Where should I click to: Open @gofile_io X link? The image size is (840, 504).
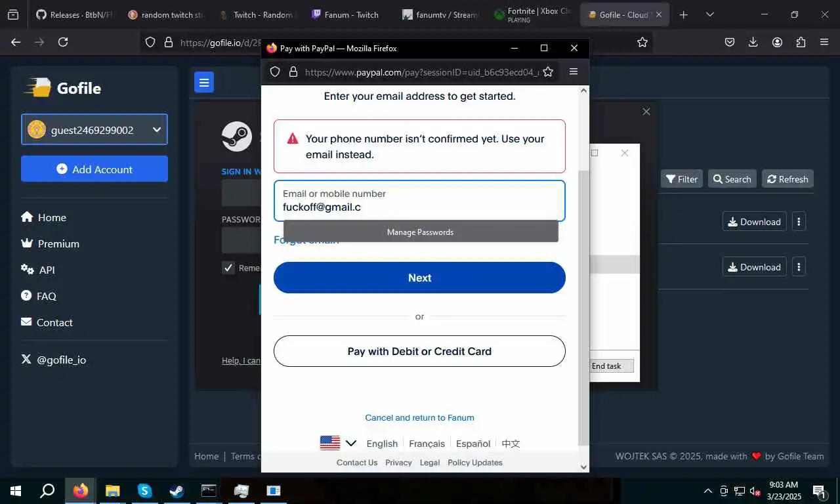click(x=53, y=360)
